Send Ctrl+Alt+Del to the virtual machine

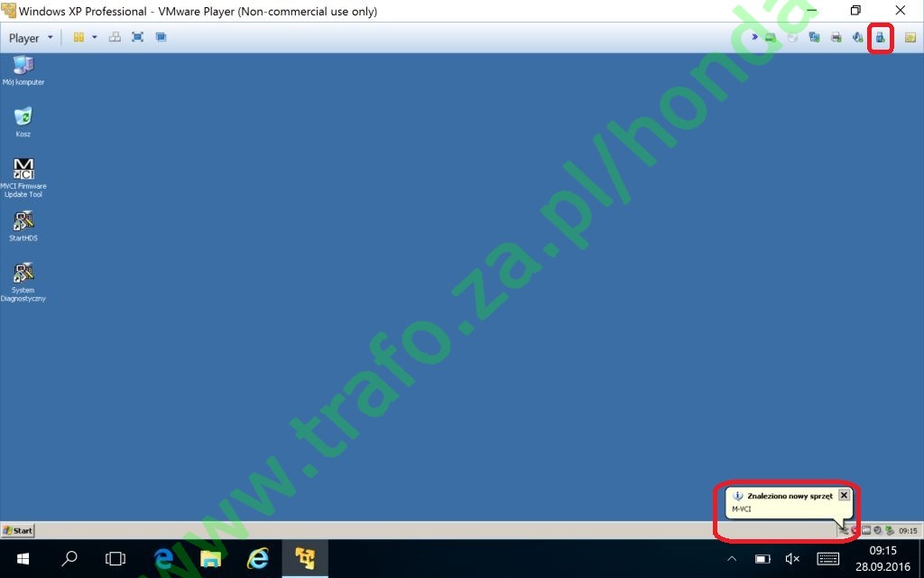115,37
